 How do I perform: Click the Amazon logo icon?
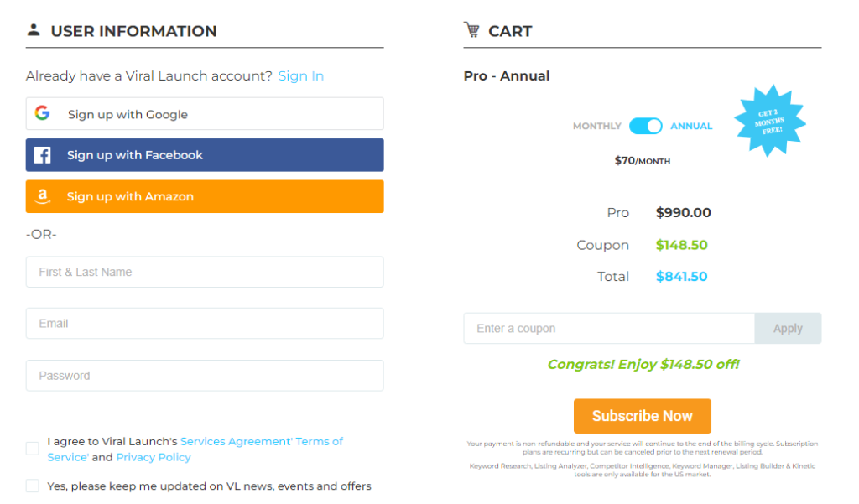click(x=42, y=196)
